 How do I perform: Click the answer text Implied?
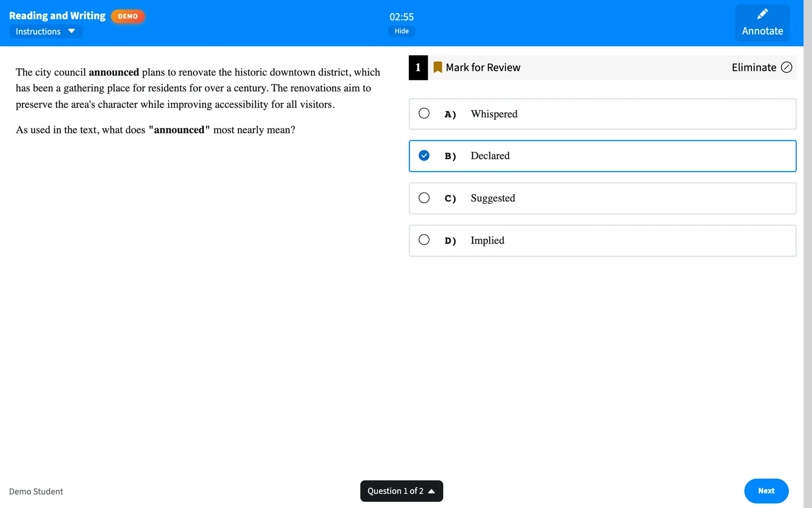[x=487, y=240]
